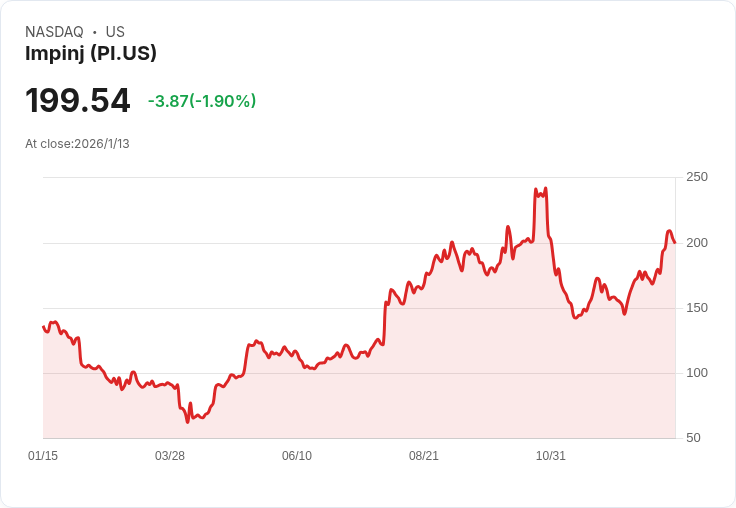Click the US market label
Viewport: 736px width, 508px height.
(115, 32)
